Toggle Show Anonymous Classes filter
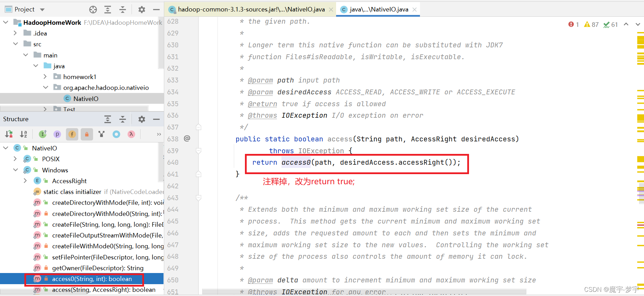This screenshot has width=644, height=296. click(116, 134)
